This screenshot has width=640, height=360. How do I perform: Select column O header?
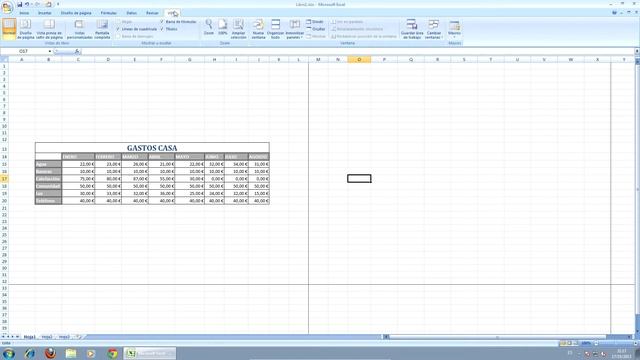[x=359, y=60]
